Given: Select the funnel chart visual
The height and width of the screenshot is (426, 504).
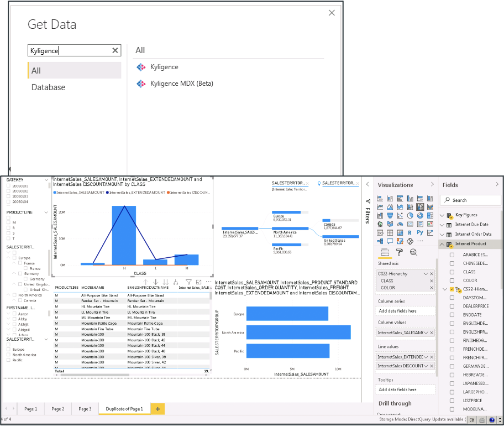Looking at the screenshot, I should [x=390, y=216].
